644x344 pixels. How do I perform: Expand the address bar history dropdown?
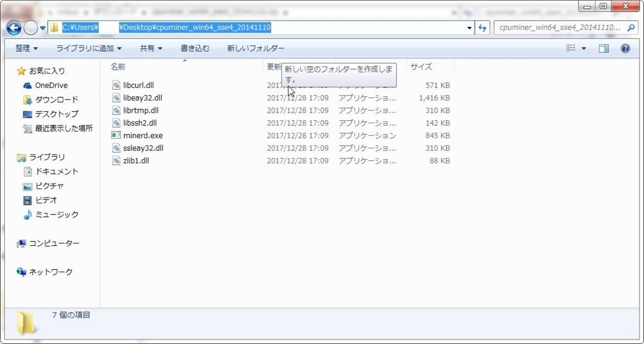[x=469, y=28]
